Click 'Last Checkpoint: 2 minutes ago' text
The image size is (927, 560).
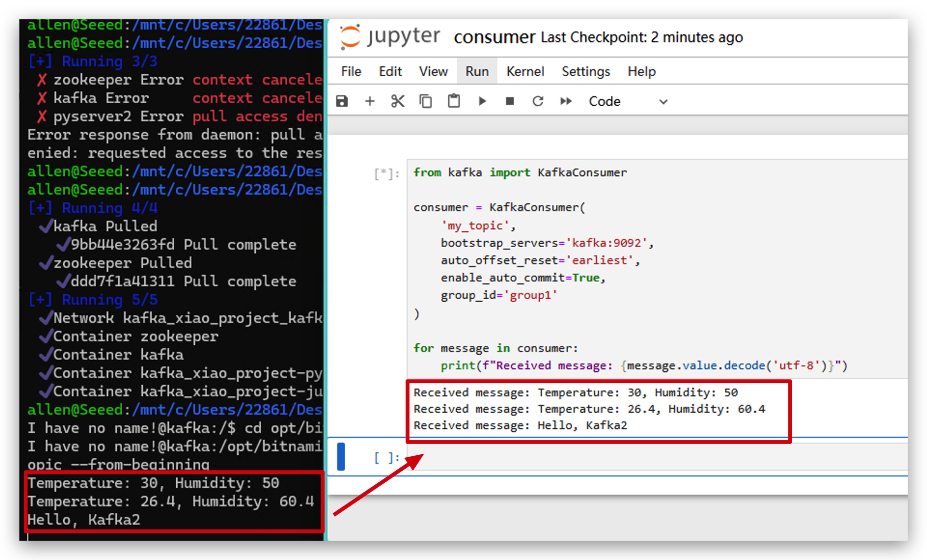pos(642,37)
